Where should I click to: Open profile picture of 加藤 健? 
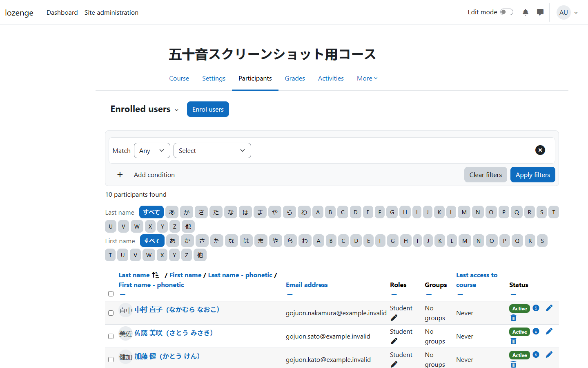pyautogui.click(x=125, y=357)
